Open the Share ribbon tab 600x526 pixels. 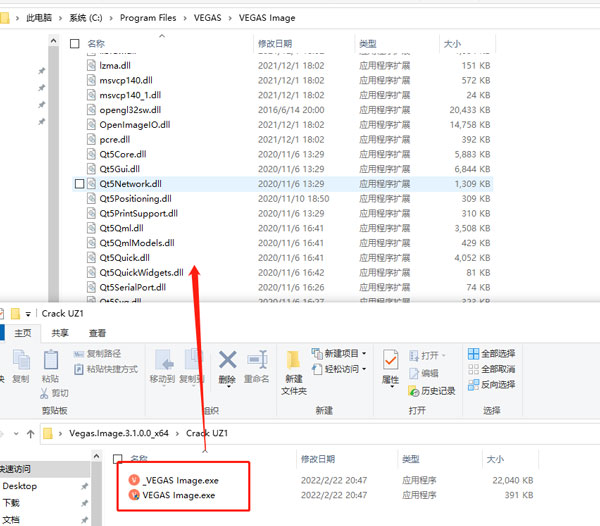[60, 333]
